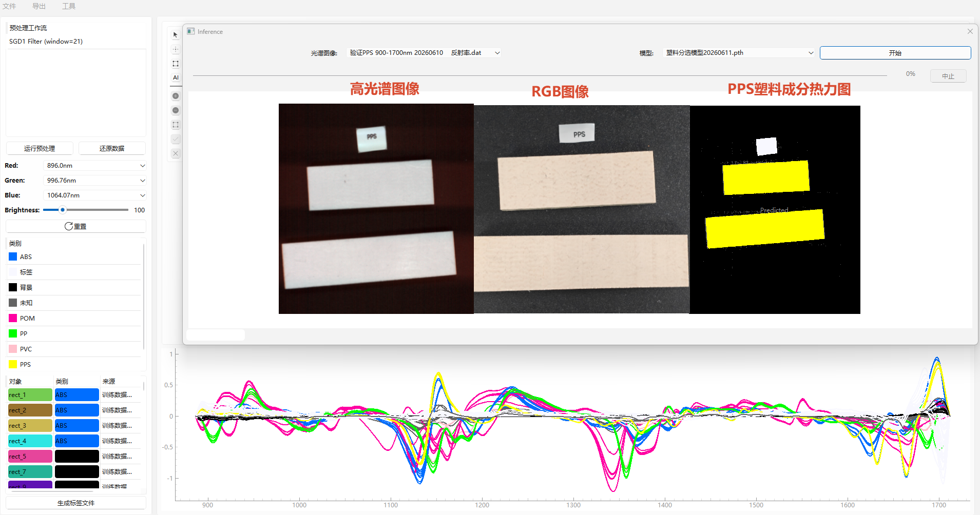The width and height of the screenshot is (980, 515).
Task: Select the rect_7 object cell
Action: tap(30, 471)
